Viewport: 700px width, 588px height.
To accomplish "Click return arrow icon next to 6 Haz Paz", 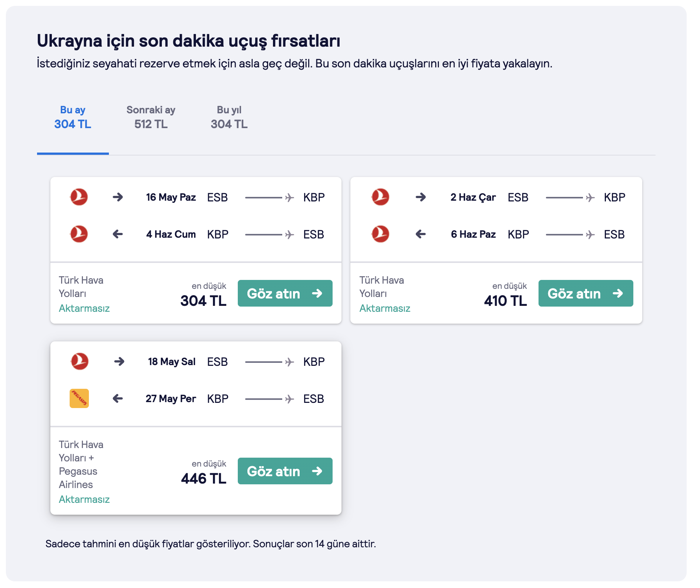I will [421, 234].
